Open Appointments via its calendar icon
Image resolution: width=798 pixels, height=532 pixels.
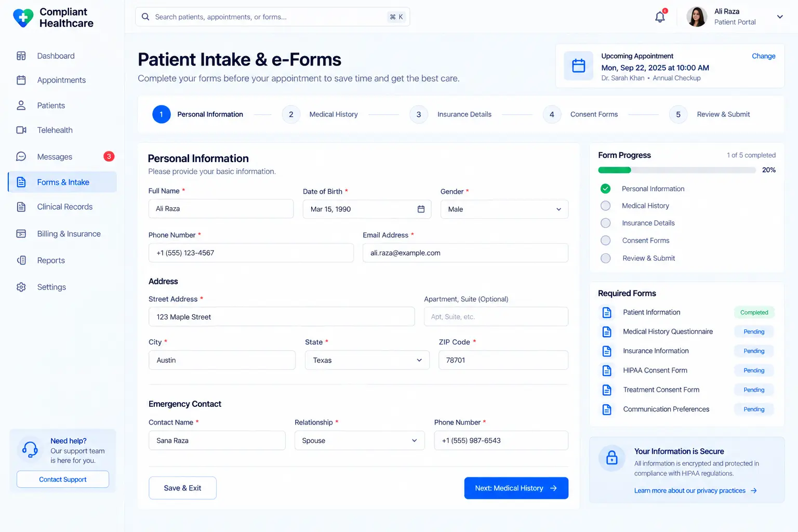coord(21,80)
